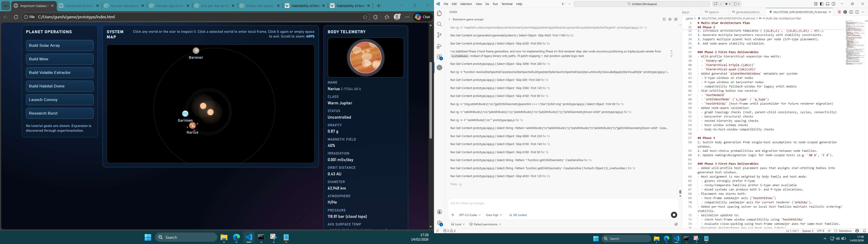Viewport: 868px width, 244px height.
Task: Toggle the IDE context option
Action: [x=518, y=215]
